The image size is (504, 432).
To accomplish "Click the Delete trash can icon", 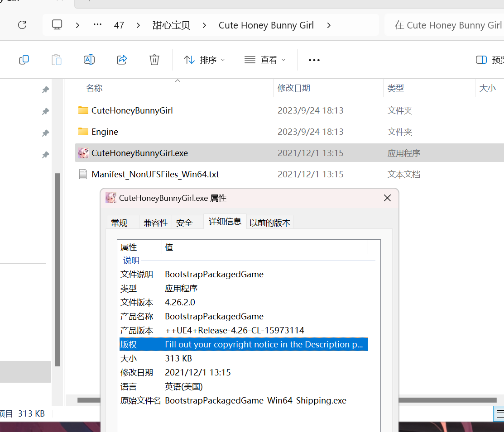I will point(154,60).
